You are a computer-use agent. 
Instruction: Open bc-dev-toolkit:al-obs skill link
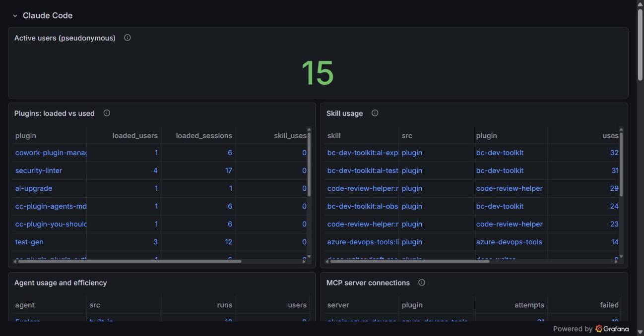tap(363, 206)
